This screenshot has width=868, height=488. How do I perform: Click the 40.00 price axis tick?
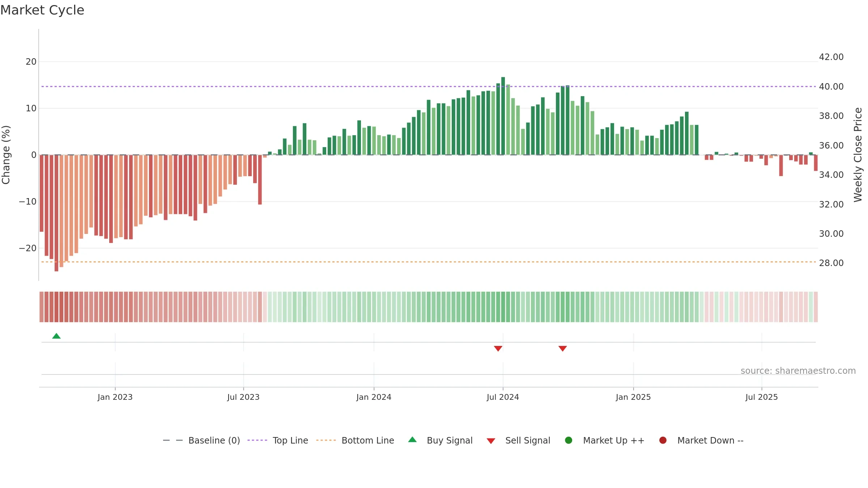pyautogui.click(x=831, y=87)
